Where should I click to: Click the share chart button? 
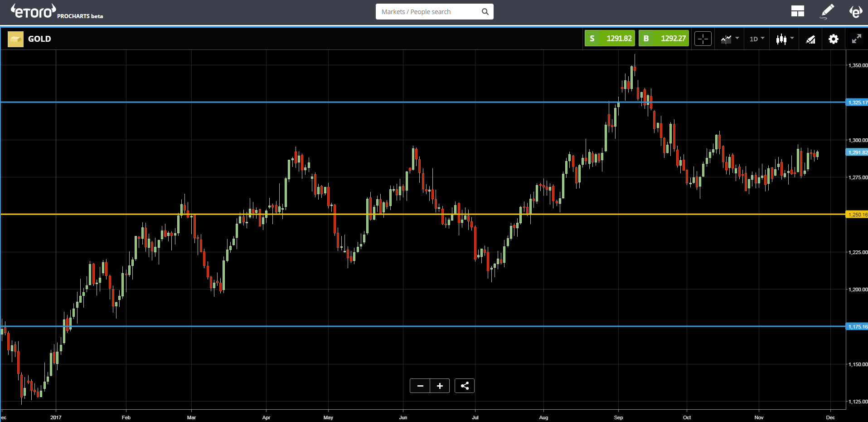coord(465,386)
